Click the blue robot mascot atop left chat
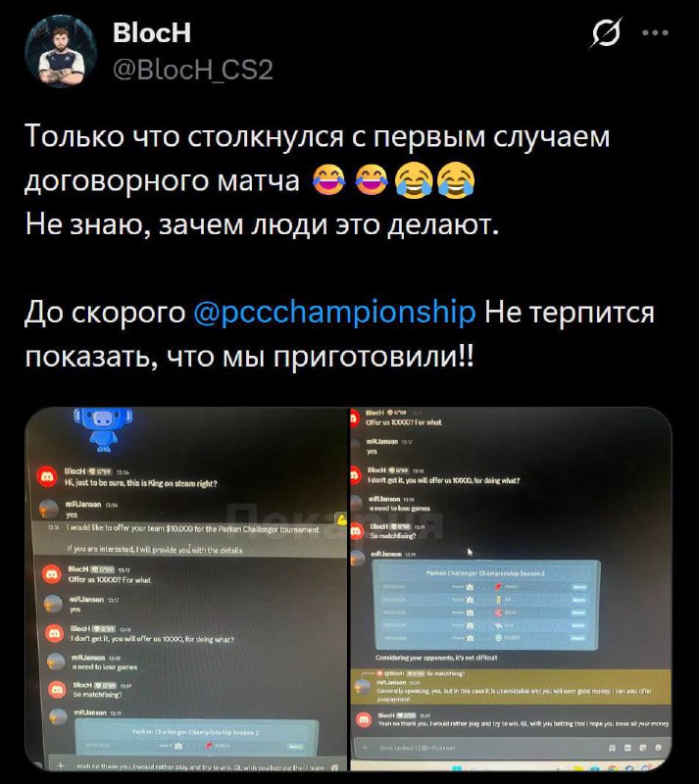Viewport: 699px width, 784px height. tap(104, 429)
